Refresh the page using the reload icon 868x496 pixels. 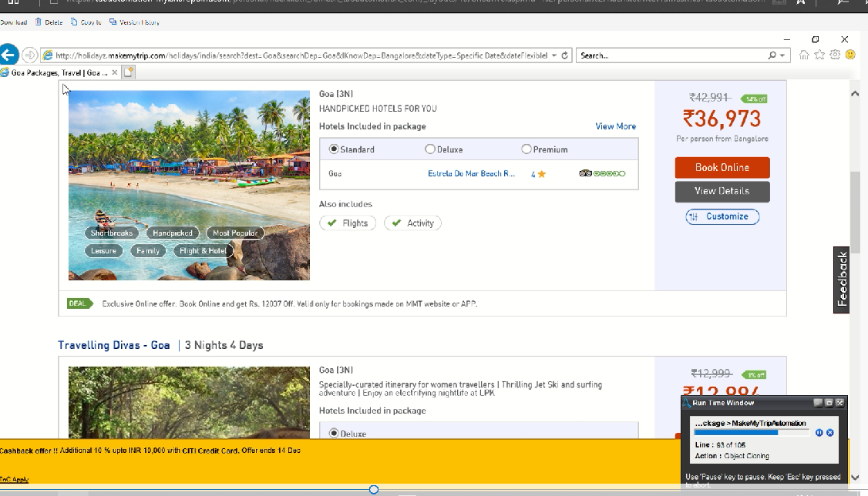565,55
